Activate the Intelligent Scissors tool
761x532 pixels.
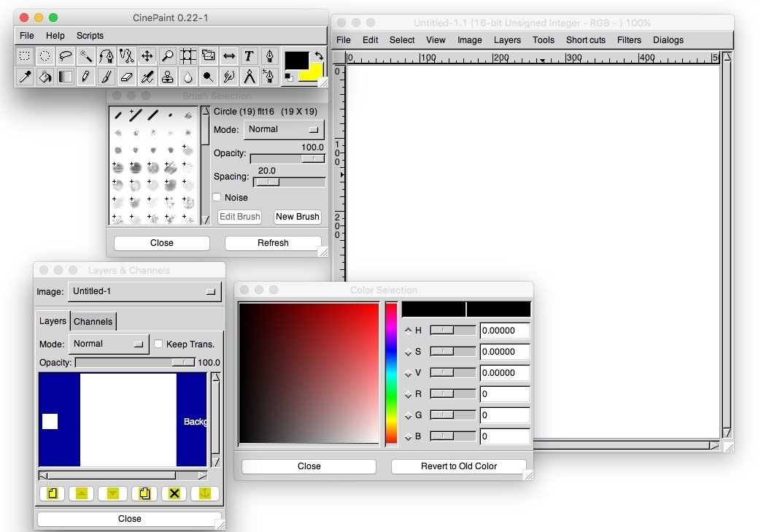click(x=127, y=56)
